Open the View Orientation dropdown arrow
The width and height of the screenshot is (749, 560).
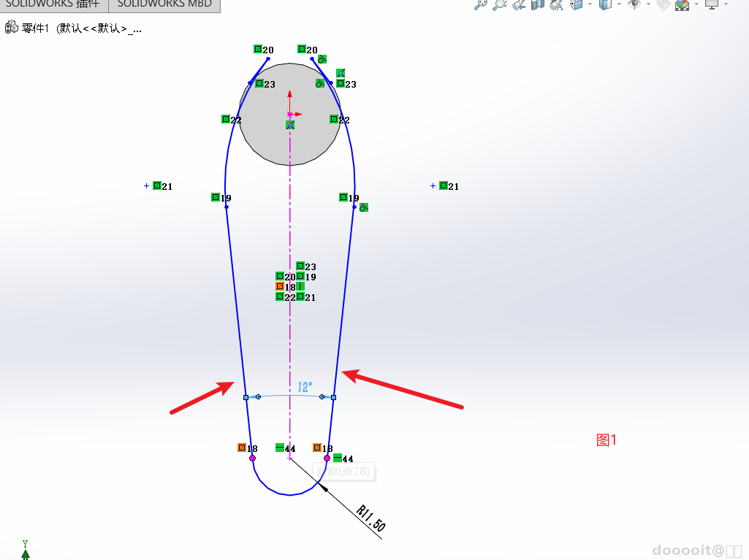(x=590, y=4)
